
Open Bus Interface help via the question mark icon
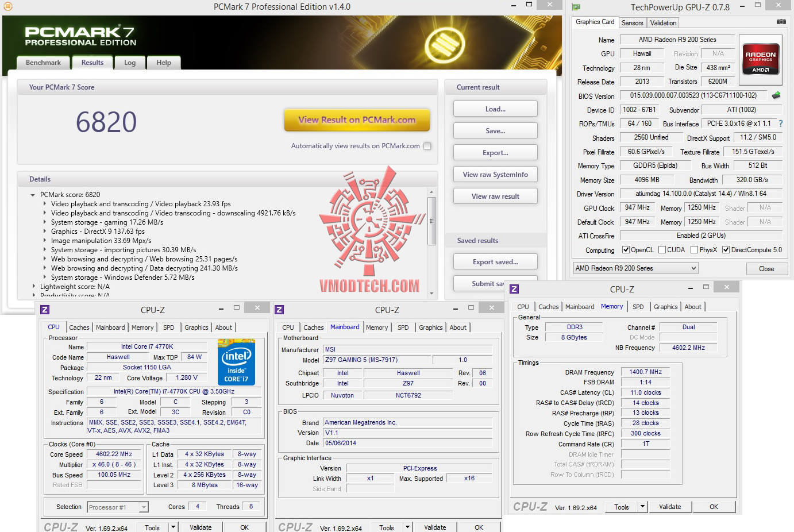pos(780,124)
